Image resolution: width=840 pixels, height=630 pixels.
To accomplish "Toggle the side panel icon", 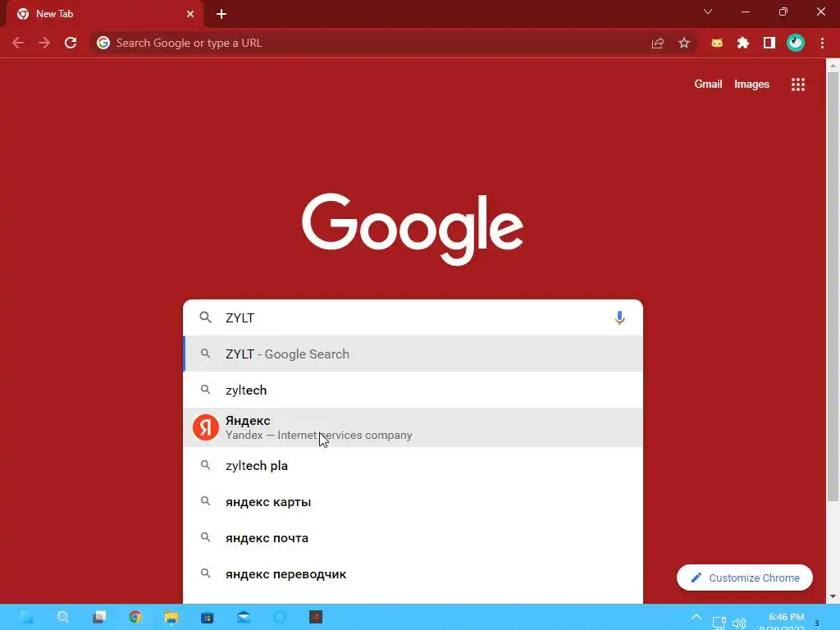I will pyautogui.click(x=769, y=43).
